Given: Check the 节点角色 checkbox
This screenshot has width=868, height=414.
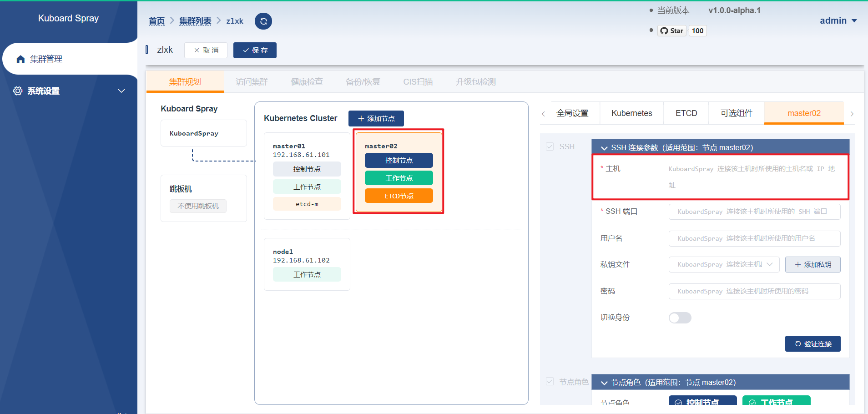Looking at the screenshot, I should pyautogui.click(x=550, y=382).
